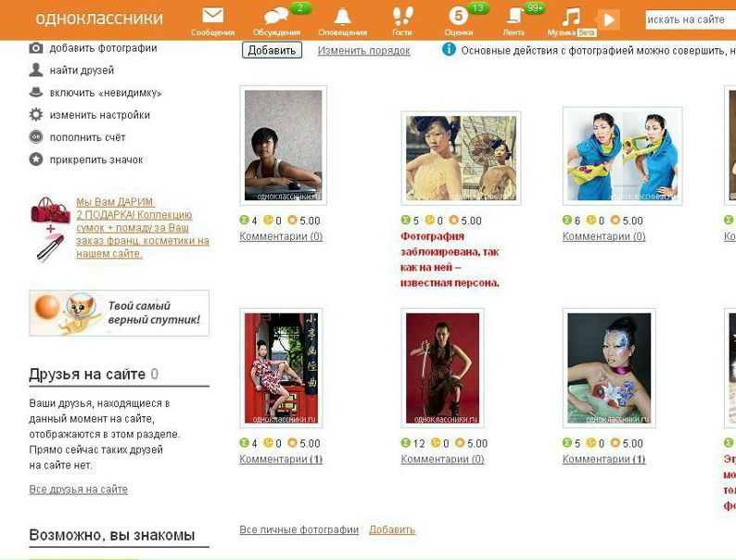The height and width of the screenshot is (560, 736).
Task: Open Сообщения envelope icon in header
Action: (213, 17)
